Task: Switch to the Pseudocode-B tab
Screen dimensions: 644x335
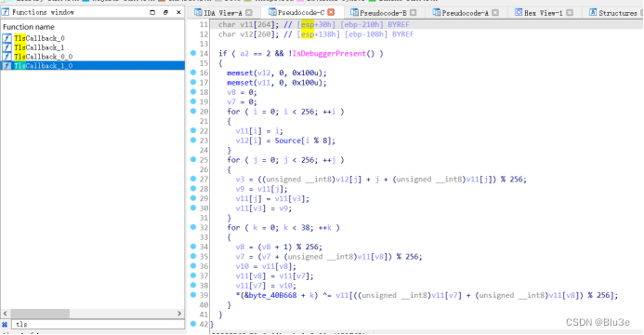Action: coord(383,13)
